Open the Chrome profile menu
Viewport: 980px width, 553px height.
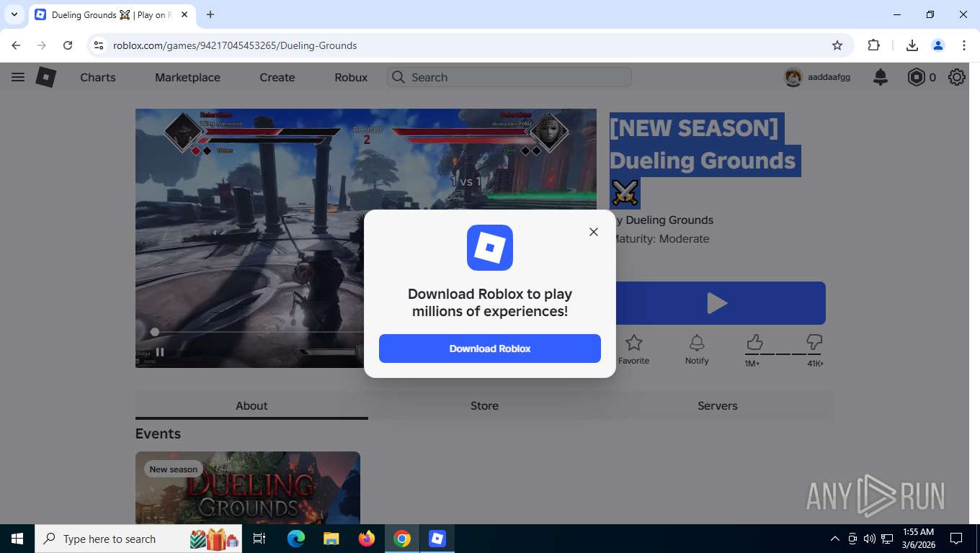pyautogui.click(x=938, y=45)
